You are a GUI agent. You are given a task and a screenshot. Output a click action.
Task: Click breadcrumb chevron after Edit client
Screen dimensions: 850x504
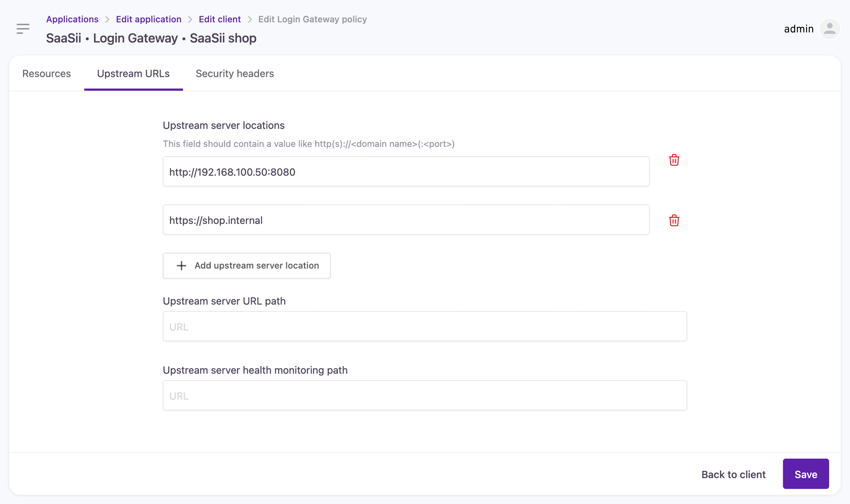pos(250,19)
